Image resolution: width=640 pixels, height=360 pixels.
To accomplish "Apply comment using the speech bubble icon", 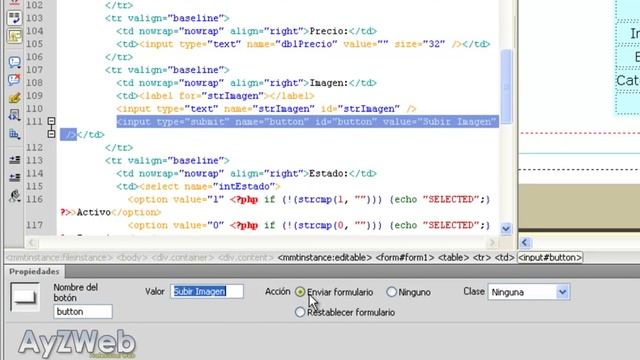I will click(x=14, y=62).
